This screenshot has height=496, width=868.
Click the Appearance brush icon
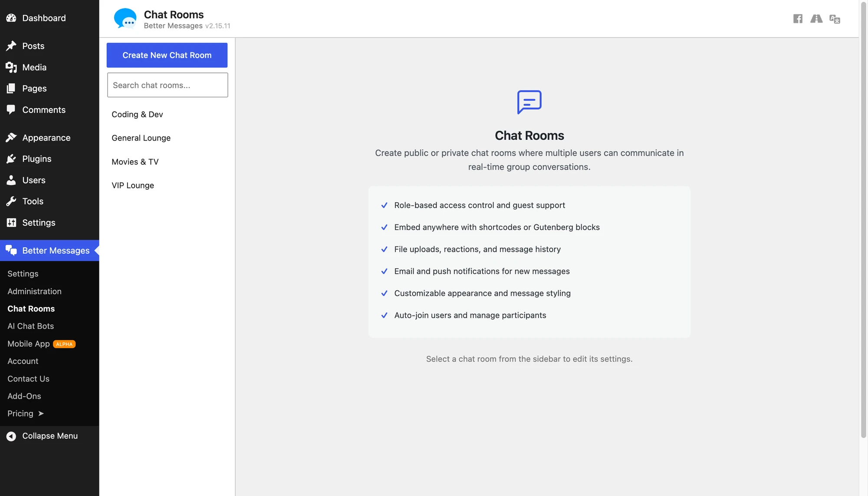coord(11,138)
